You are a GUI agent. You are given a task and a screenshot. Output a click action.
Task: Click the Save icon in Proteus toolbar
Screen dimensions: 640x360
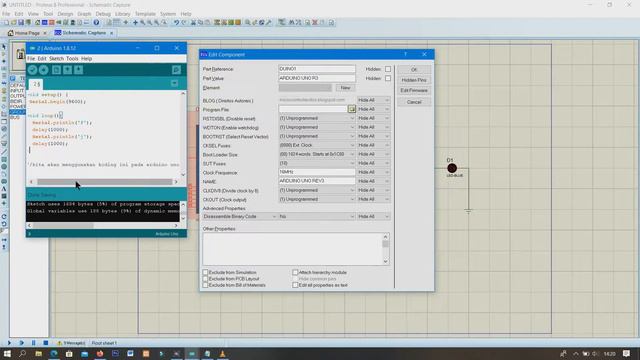point(21,22)
